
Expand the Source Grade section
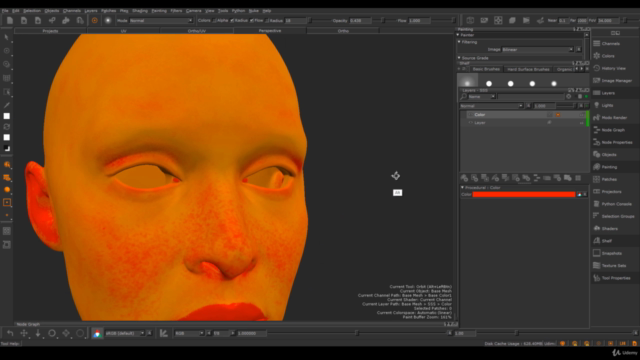(x=459, y=58)
